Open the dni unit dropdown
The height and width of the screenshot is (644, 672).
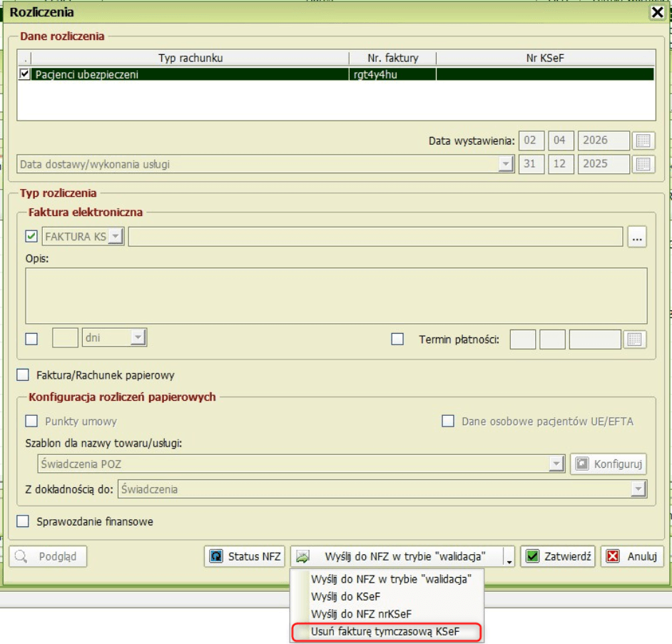pyautogui.click(x=138, y=338)
